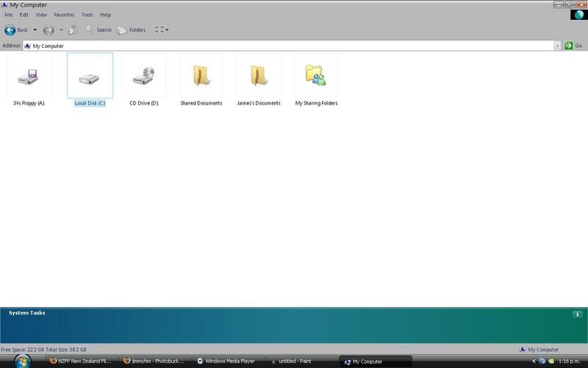Screen dimensions: 588x368
Task: Open the Search pane from toolbar
Action: click(x=98, y=30)
